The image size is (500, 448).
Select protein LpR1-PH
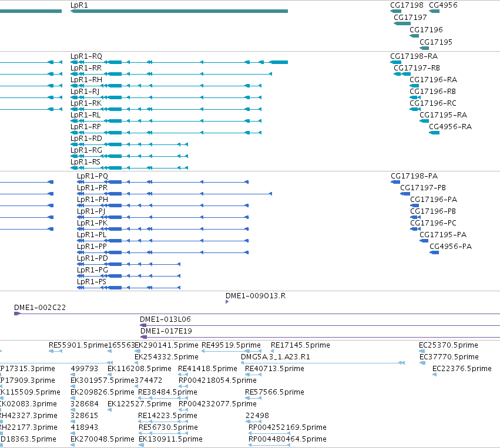[x=163, y=206]
